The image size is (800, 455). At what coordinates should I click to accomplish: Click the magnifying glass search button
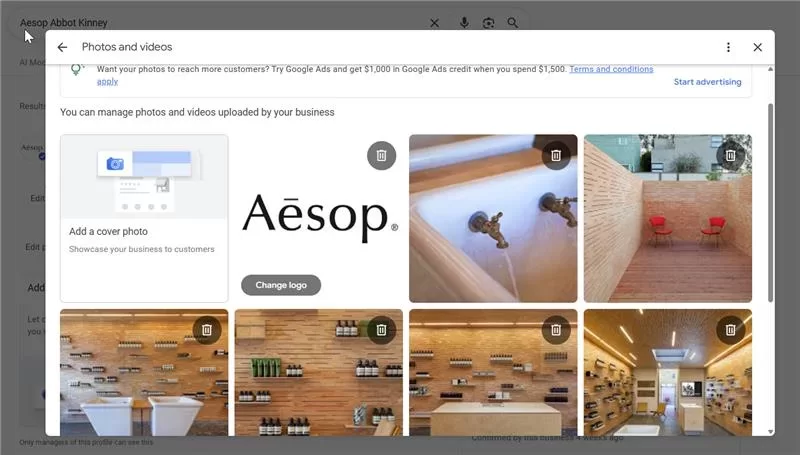pos(513,22)
